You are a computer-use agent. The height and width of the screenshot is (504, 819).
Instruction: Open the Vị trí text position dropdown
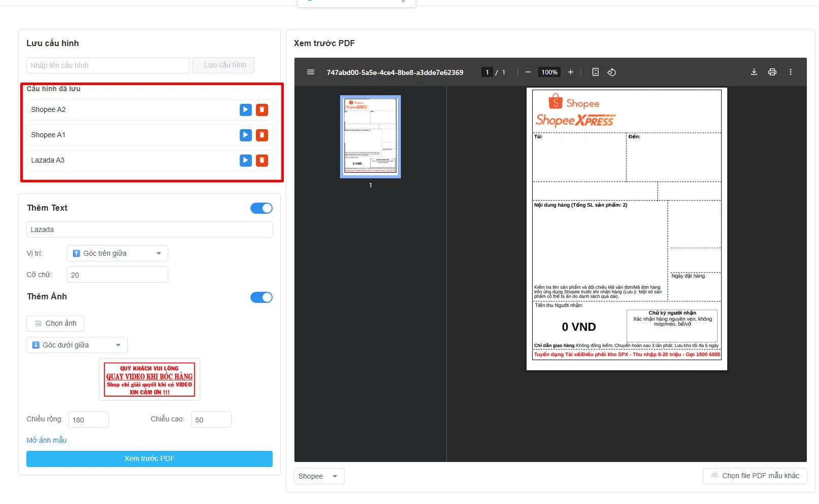click(118, 253)
